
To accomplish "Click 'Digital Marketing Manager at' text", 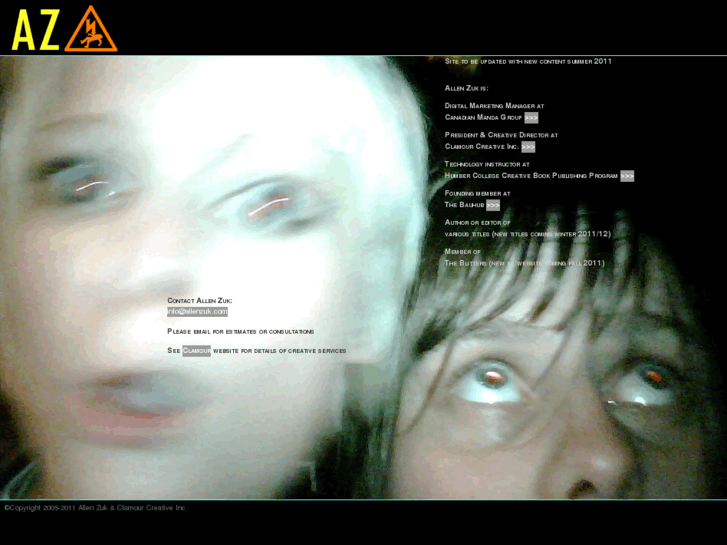I will tap(494, 106).
